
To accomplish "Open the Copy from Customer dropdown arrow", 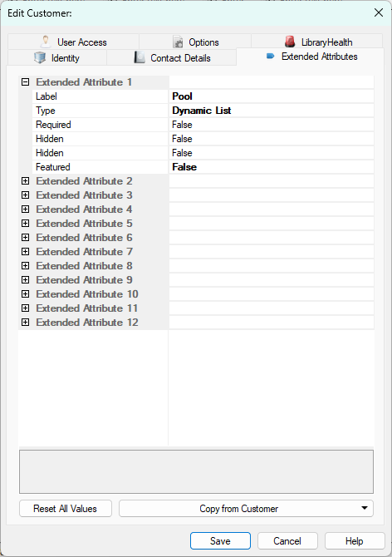I will pos(365,508).
